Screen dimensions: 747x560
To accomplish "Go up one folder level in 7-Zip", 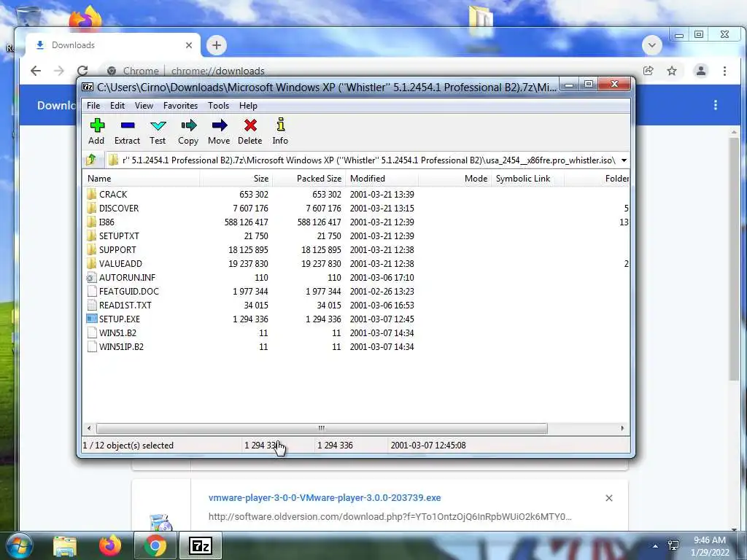I will pyautogui.click(x=91, y=160).
